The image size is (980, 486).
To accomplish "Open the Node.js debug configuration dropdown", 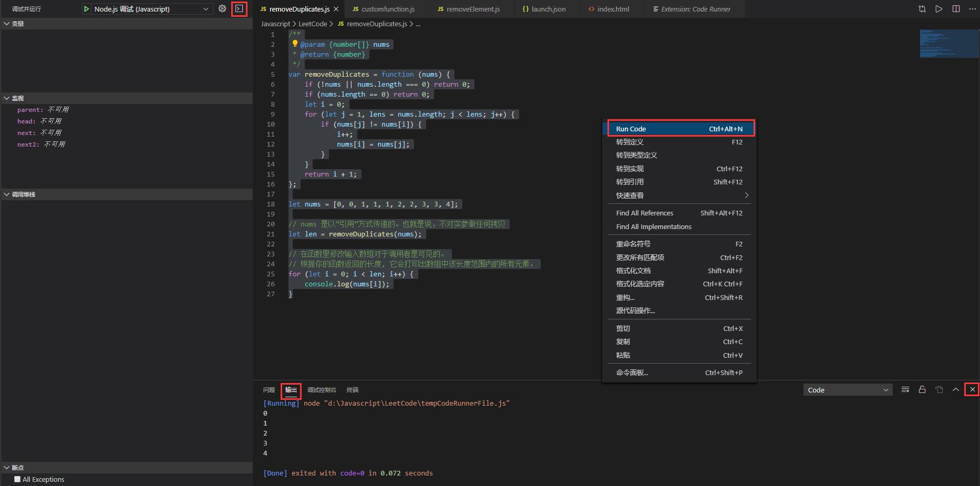I will coord(152,9).
